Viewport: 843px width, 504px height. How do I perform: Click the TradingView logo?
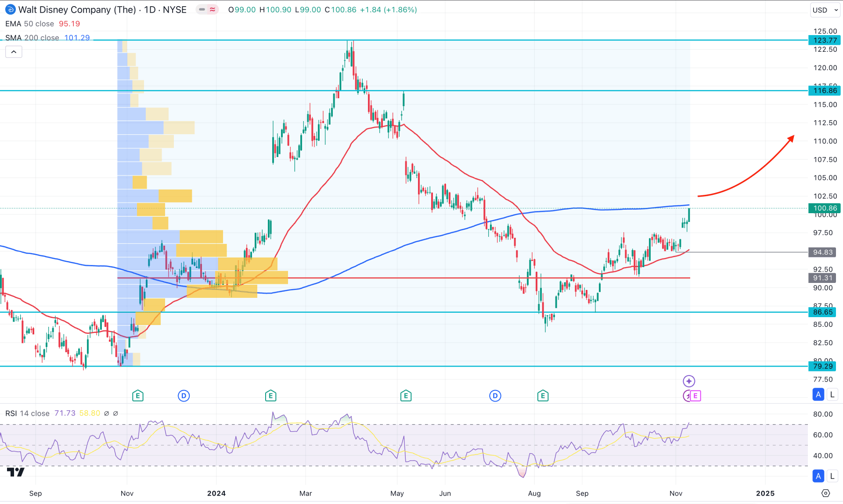click(16, 472)
